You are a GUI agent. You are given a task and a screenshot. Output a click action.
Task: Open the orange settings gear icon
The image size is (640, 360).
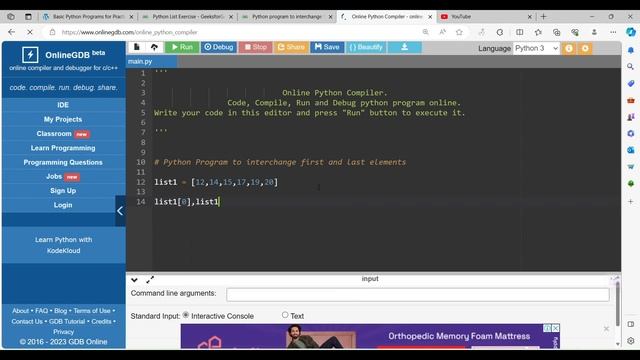click(x=585, y=49)
